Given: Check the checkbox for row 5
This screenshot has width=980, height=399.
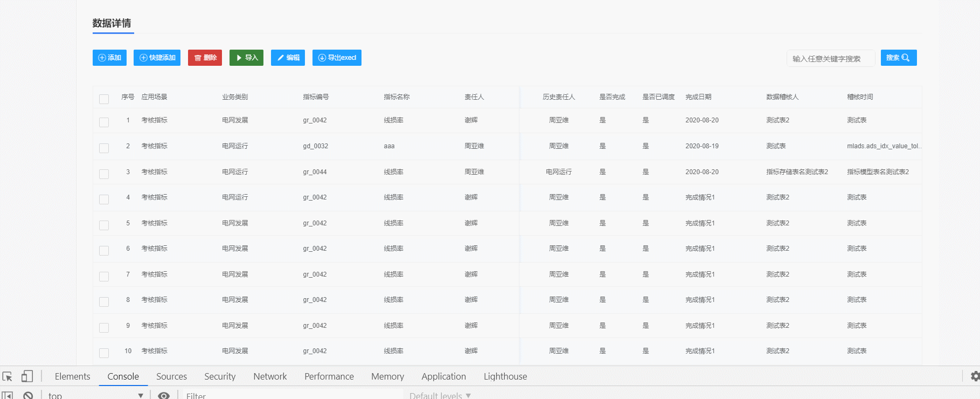Looking at the screenshot, I should [x=104, y=225].
